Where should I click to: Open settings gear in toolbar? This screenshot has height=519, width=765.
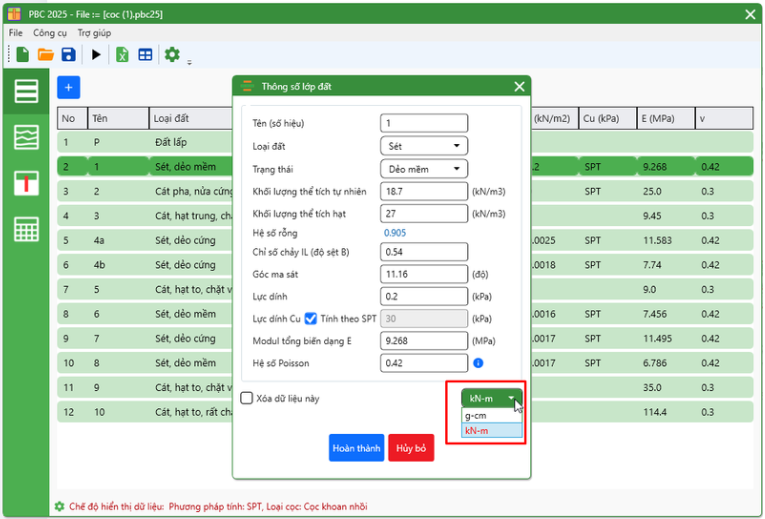[x=172, y=55]
